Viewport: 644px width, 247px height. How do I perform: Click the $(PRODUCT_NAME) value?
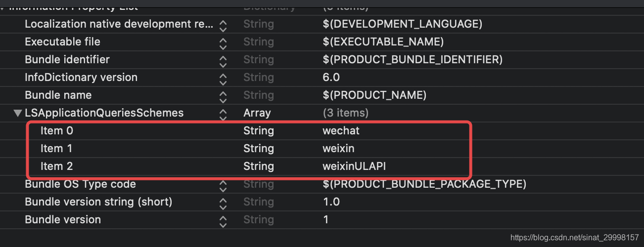(x=374, y=95)
